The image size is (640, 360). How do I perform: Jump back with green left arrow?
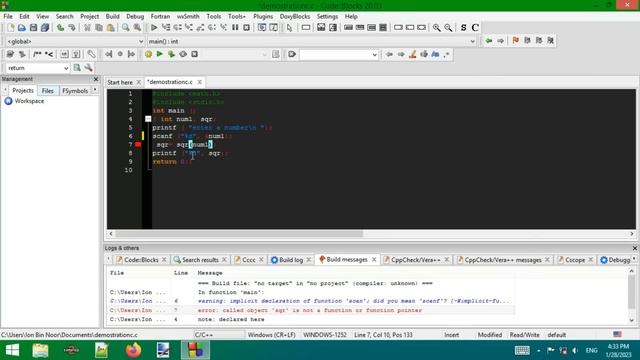pos(489,41)
